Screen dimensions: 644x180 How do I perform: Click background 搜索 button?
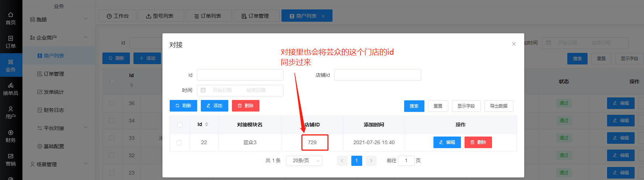click(x=577, y=58)
